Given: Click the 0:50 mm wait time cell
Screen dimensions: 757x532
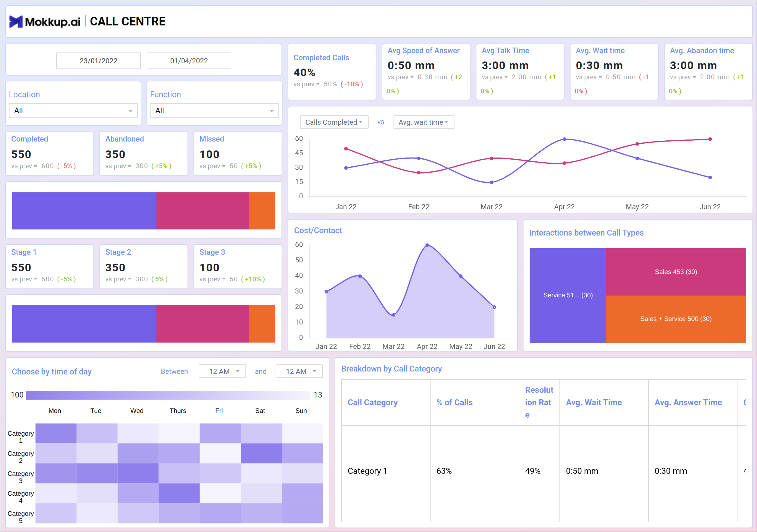Looking at the screenshot, I should (604, 471).
